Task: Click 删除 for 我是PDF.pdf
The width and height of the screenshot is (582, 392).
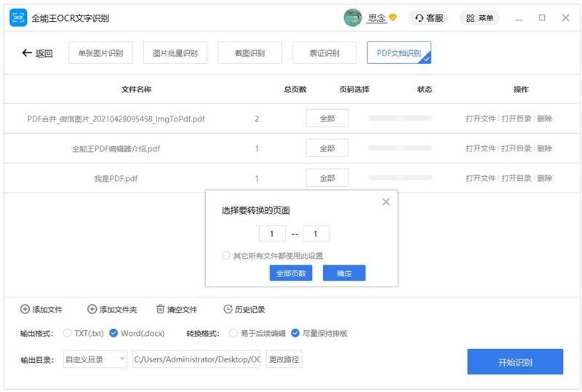Action: pos(544,177)
